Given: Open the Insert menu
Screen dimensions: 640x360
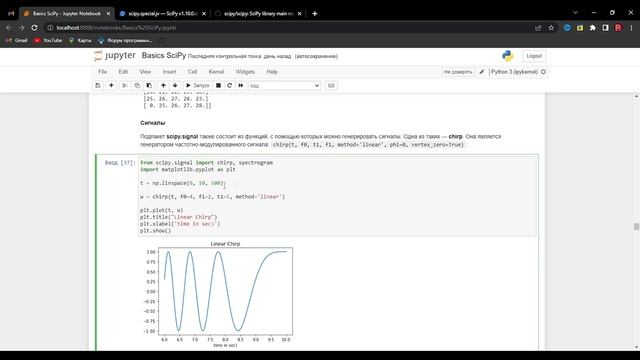Looking at the screenshot, I should (x=169, y=72).
